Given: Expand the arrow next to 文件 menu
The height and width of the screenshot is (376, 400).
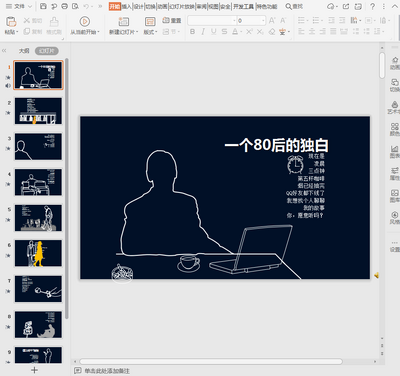Looking at the screenshot, I should [x=30, y=6].
